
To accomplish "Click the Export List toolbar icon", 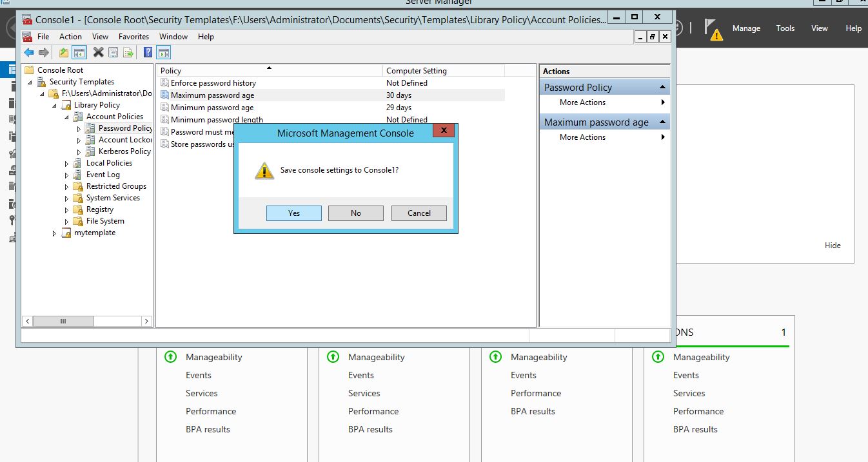I will click(128, 53).
